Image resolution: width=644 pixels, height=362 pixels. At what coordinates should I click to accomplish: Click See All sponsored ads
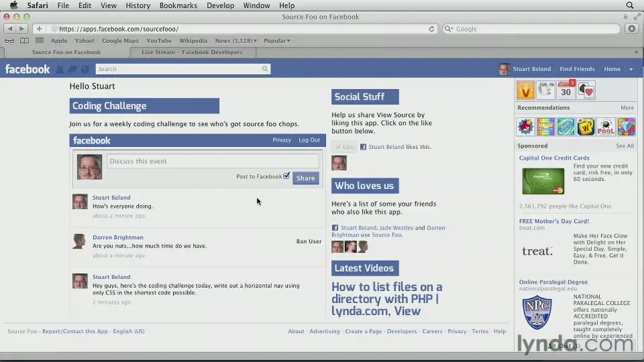625,145
